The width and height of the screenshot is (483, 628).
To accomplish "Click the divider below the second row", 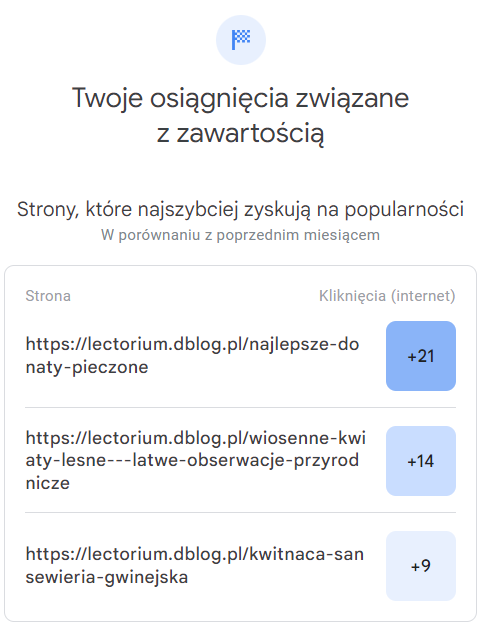I will [x=240, y=512].
